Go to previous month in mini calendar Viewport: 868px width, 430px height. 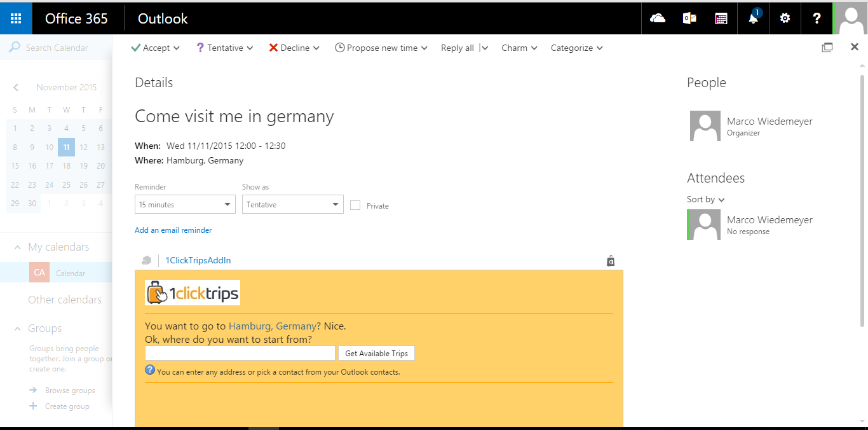coord(16,87)
